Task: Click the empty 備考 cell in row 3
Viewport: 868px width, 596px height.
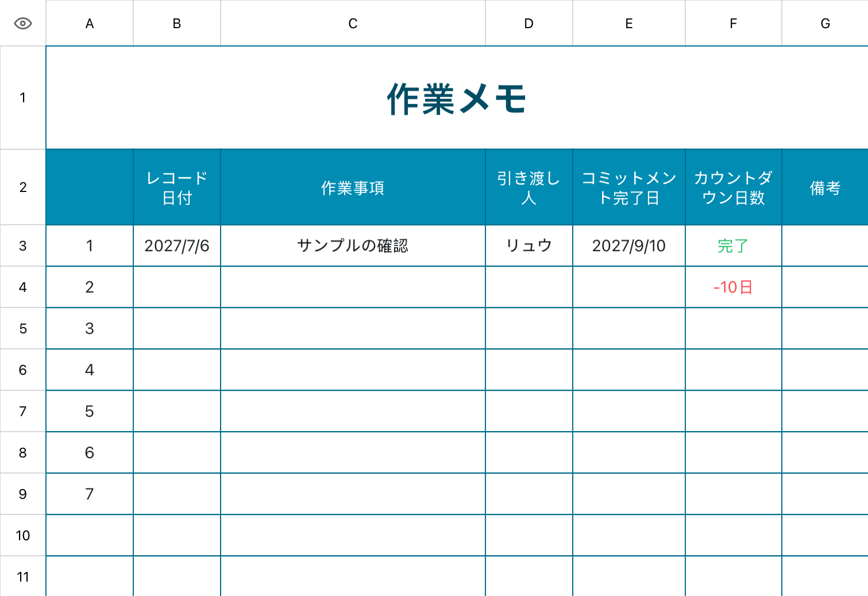Action: (825, 246)
